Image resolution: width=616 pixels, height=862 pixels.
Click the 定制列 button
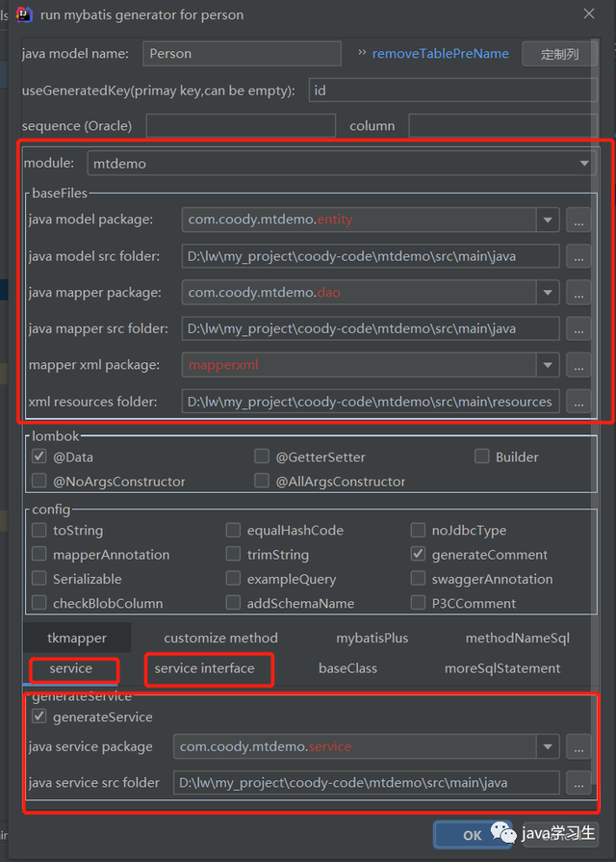click(559, 54)
